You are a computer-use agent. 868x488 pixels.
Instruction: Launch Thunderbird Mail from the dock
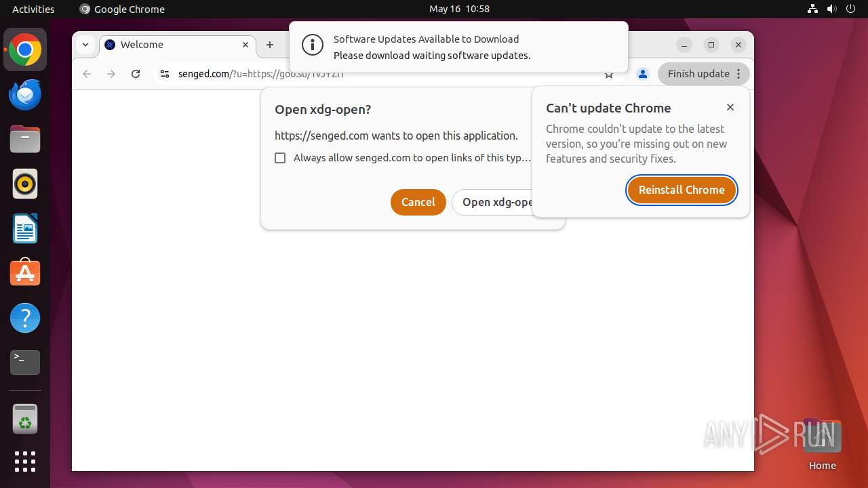pyautogui.click(x=25, y=94)
